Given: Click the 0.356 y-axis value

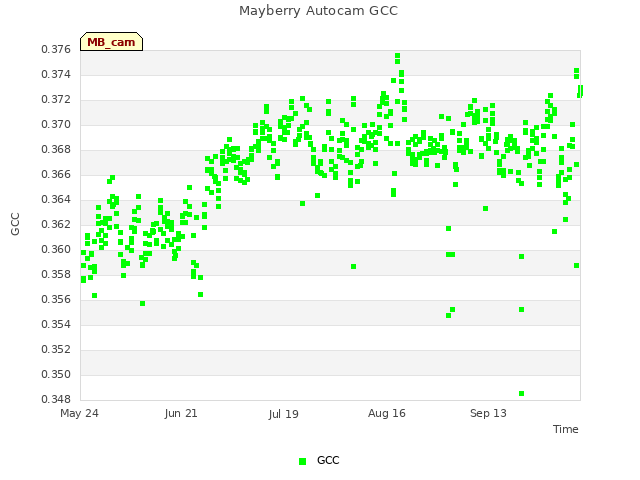Looking at the screenshot, I should click(x=56, y=299).
